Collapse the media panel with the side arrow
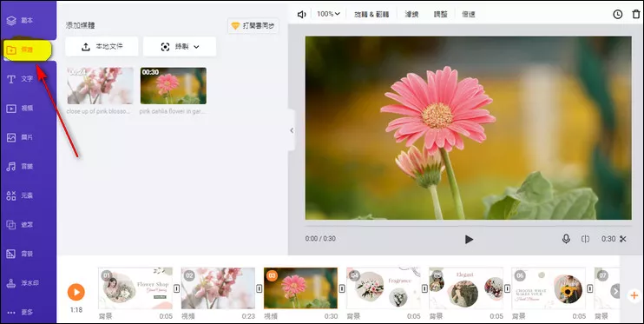 292,130
